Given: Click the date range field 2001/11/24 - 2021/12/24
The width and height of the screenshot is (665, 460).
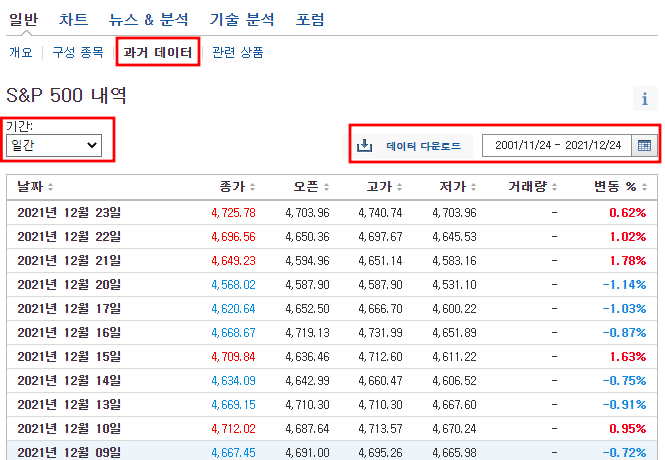Looking at the screenshot, I should [557, 145].
